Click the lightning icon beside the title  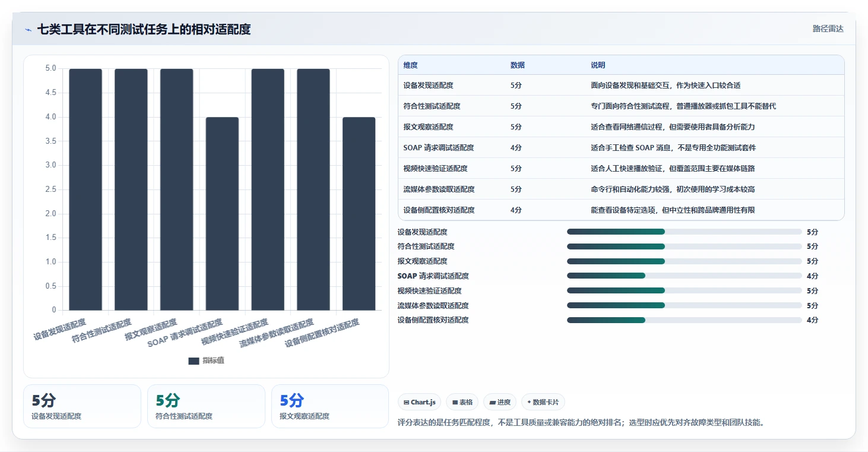point(28,30)
